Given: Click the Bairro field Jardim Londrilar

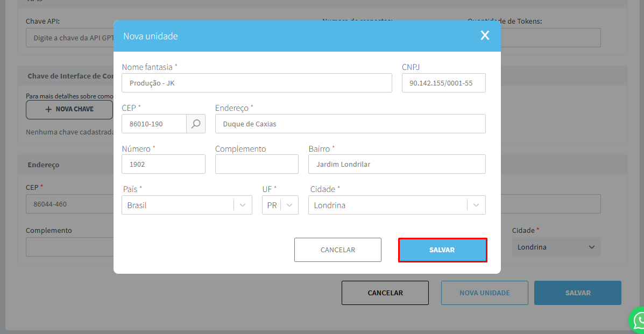Looking at the screenshot, I should pos(397,164).
